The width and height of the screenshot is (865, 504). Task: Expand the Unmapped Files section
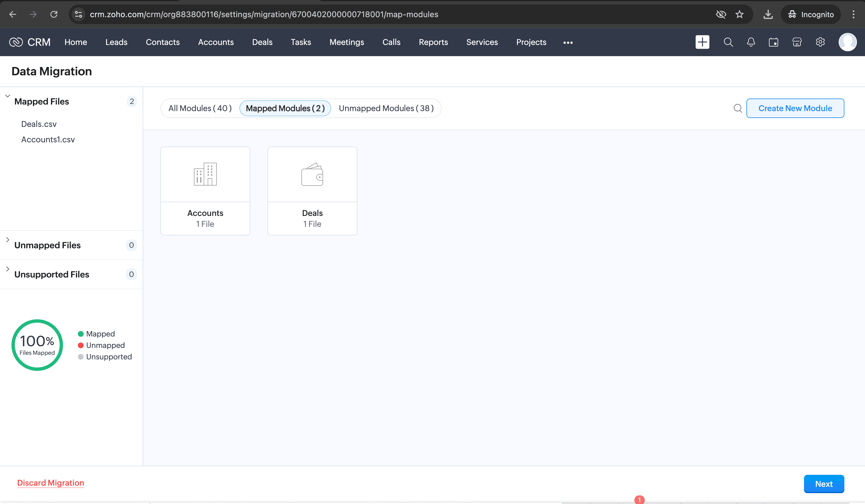click(8, 240)
